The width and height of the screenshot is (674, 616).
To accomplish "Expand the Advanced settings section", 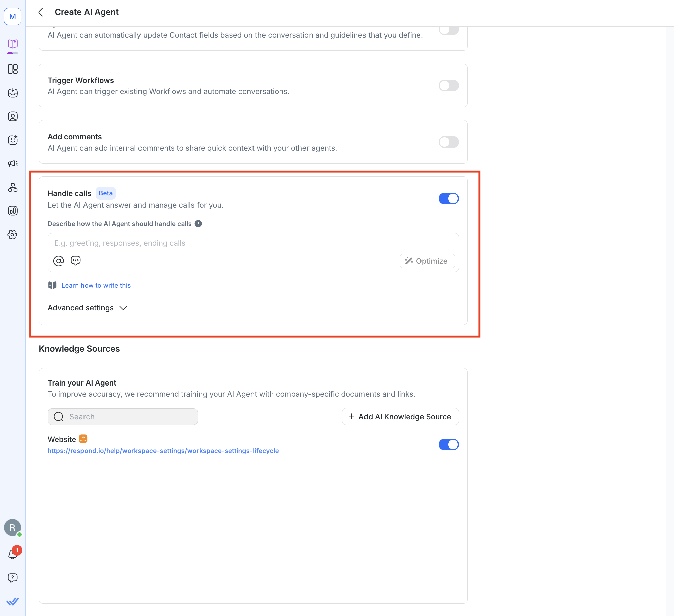I will pyautogui.click(x=88, y=308).
